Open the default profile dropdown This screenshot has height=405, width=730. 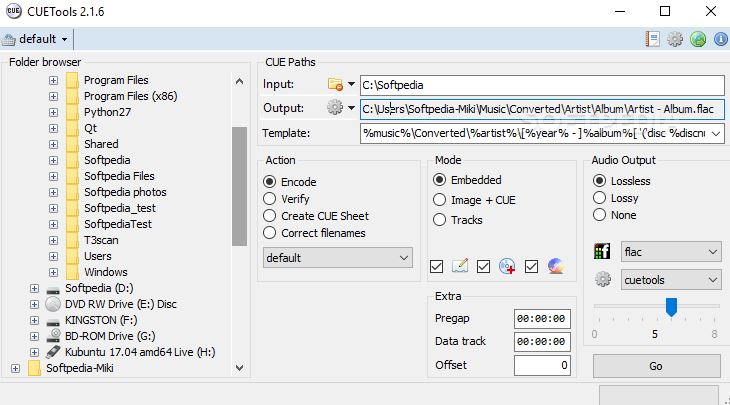point(64,40)
